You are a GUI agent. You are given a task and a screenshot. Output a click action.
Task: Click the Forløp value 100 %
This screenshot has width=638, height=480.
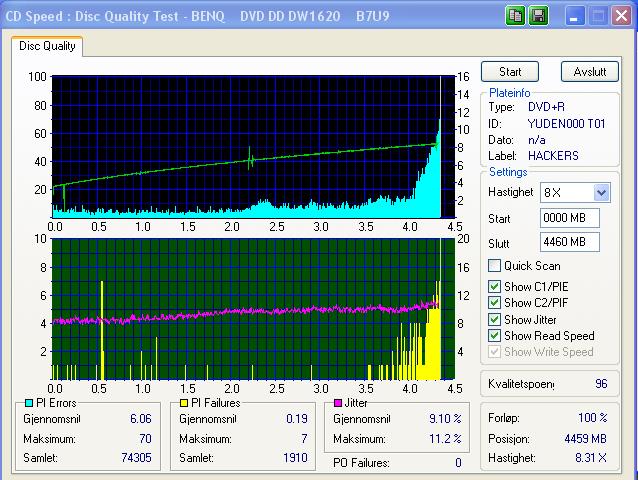point(592,417)
